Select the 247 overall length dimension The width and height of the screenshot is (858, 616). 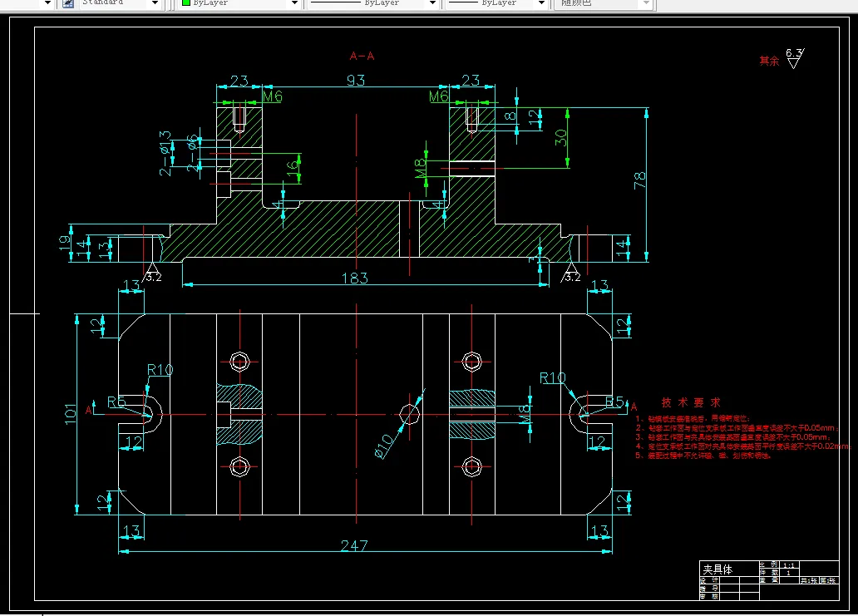click(354, 545)
